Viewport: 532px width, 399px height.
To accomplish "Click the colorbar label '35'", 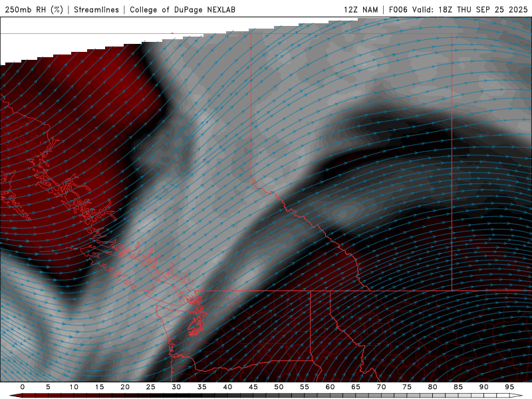I will [202, 387].
